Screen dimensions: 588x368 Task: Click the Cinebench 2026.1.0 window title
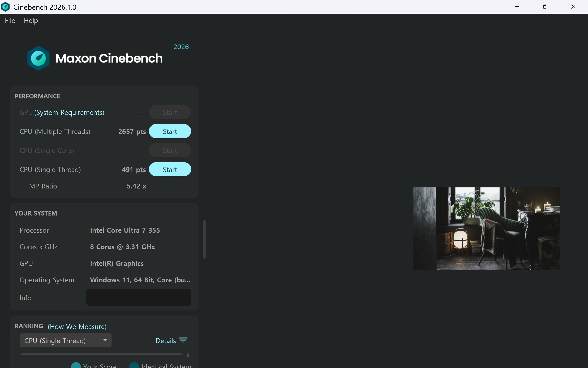tap(45, 7)
